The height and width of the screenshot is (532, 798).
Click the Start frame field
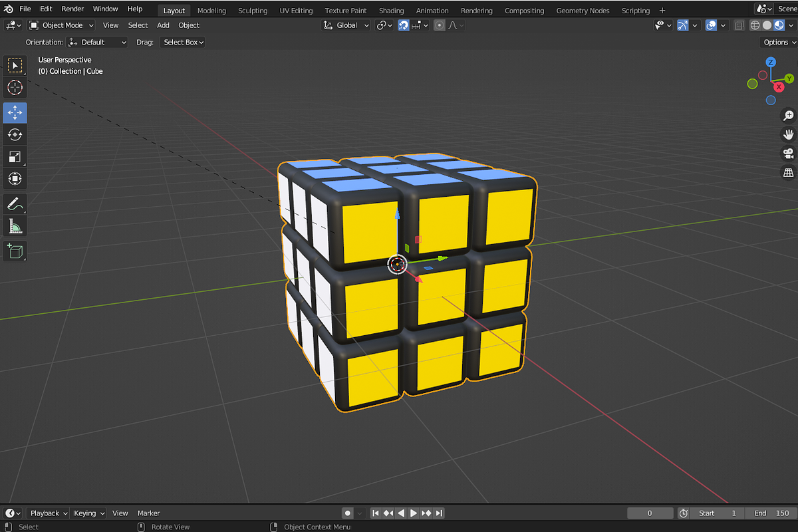(x=717, y=513)
